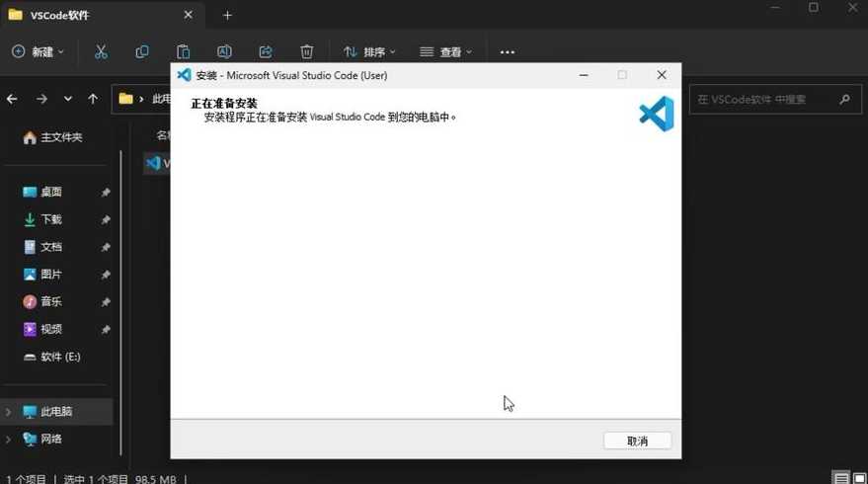
Task: Click the Copy icon in Explorer toolbar
Action: tap(142, 52)
